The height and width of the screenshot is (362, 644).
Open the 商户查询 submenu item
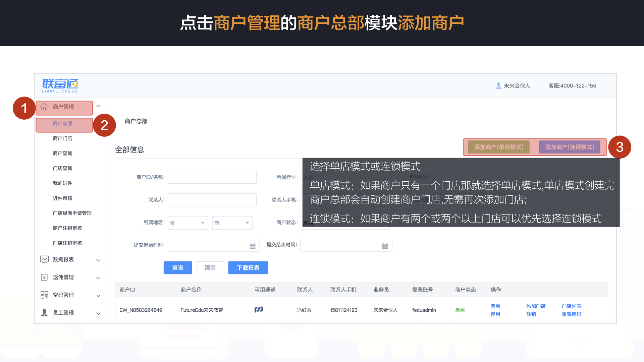pos(62,153)
